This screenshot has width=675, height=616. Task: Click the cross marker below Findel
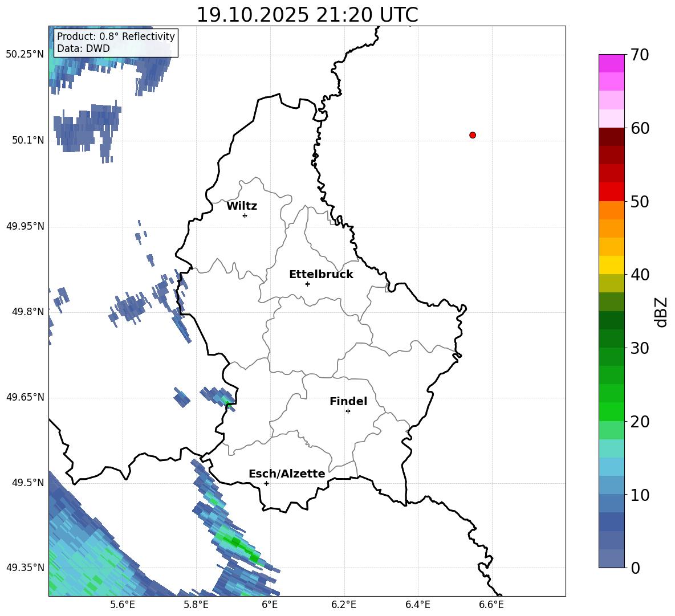[348, 411]
